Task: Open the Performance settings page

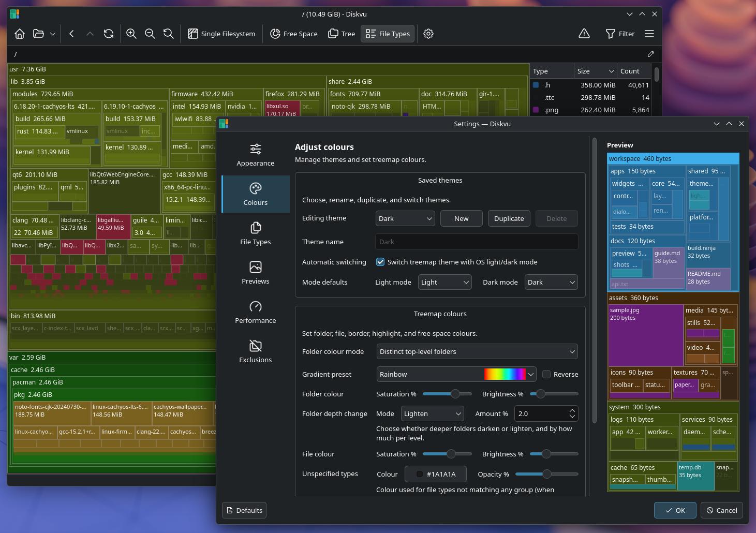Action: (256, 312)
